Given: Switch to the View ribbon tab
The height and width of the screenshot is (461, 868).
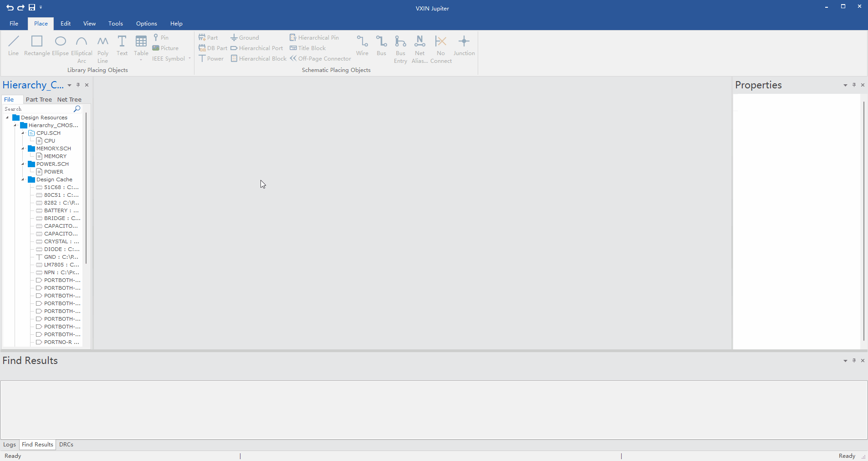Looking at the screenshot, I should (x=89, y=24).
